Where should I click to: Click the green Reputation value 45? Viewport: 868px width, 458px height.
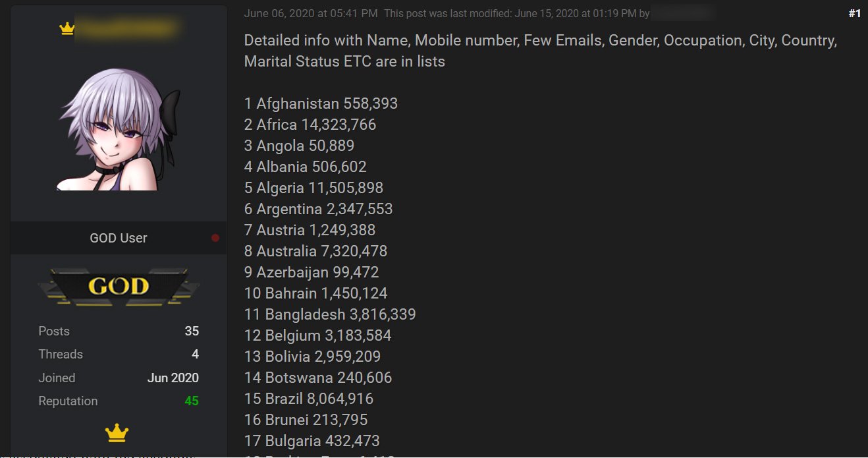(190, 401)
